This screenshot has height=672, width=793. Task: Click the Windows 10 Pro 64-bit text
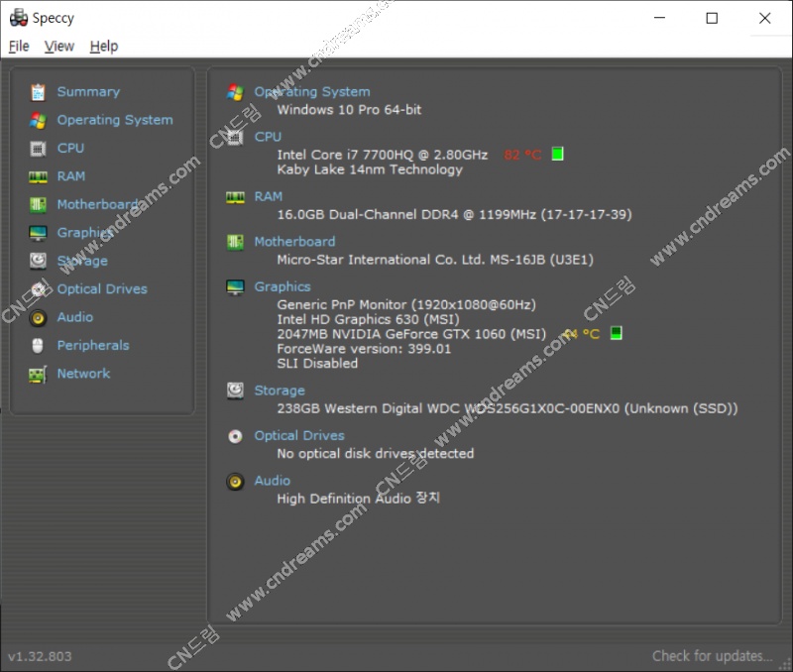[349, 110]
